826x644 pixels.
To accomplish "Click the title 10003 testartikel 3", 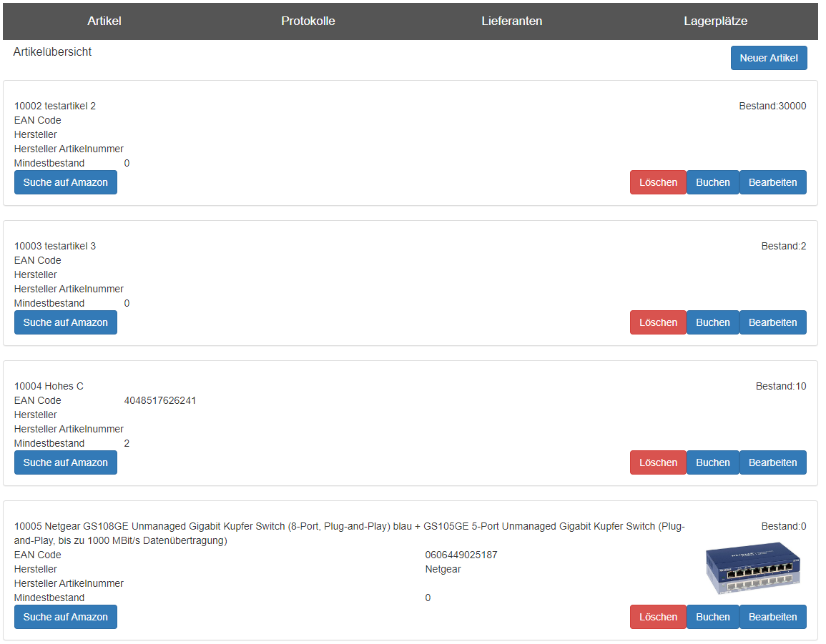I will 55,246.
